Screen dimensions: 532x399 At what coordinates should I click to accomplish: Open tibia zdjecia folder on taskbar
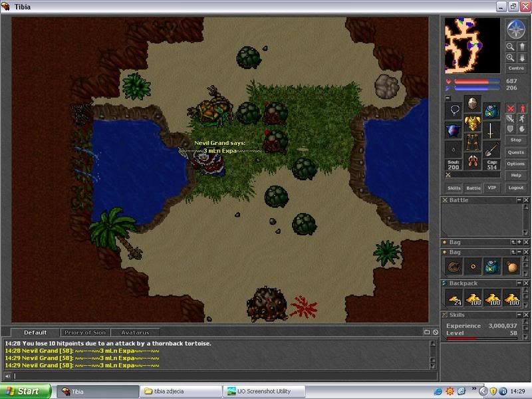pos(181,391)
